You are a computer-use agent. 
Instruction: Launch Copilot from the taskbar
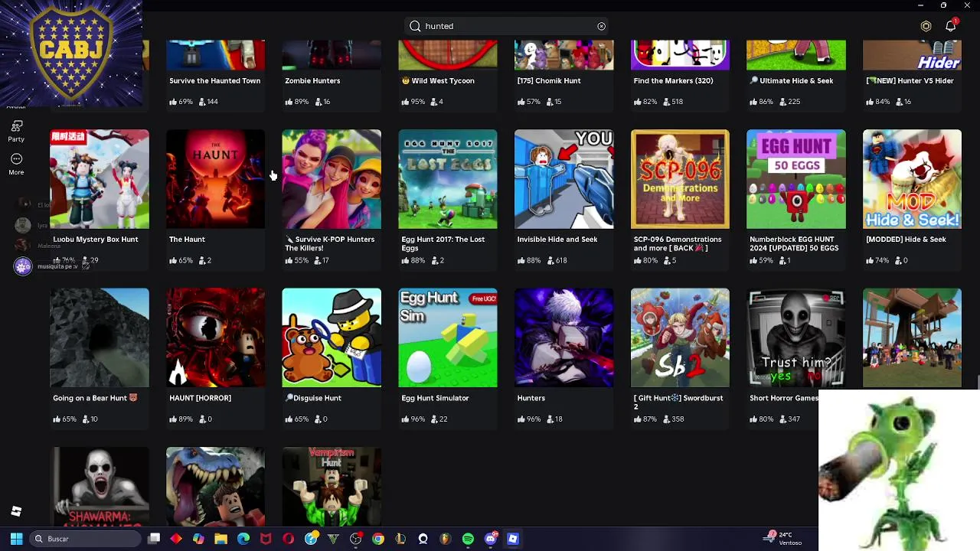198,539
